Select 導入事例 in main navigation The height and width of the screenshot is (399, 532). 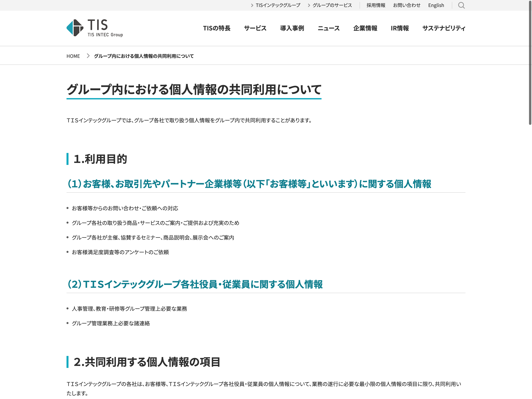point(292,28)
